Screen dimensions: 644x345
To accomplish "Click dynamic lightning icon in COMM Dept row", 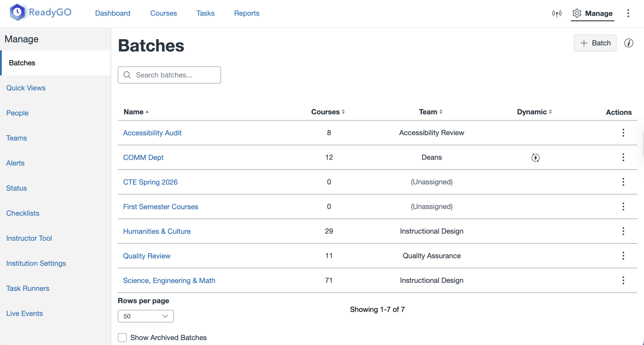I will [x=535, y=158].
